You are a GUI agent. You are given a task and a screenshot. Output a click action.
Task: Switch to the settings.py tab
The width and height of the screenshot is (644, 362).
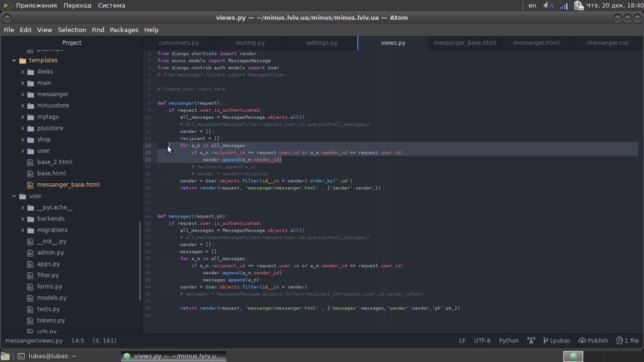coord(321,43)
